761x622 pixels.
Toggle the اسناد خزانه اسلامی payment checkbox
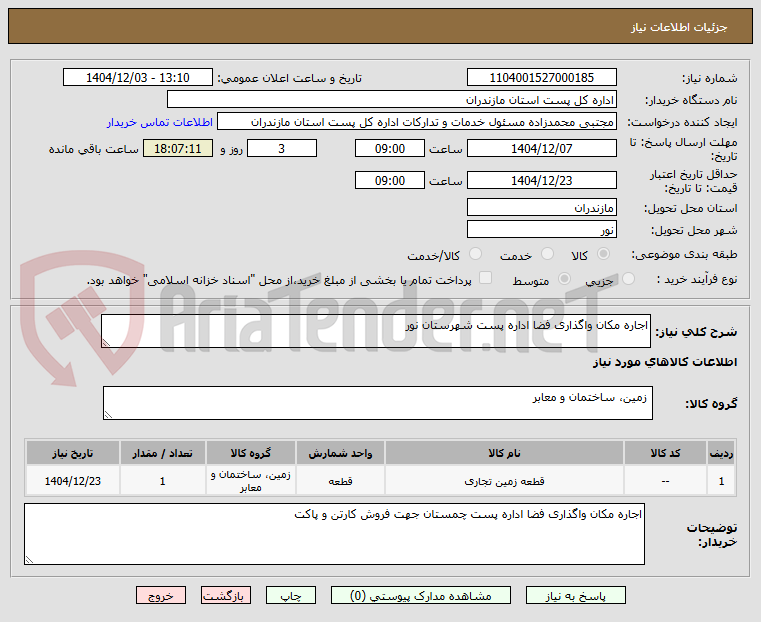click(x=485, y=278)
